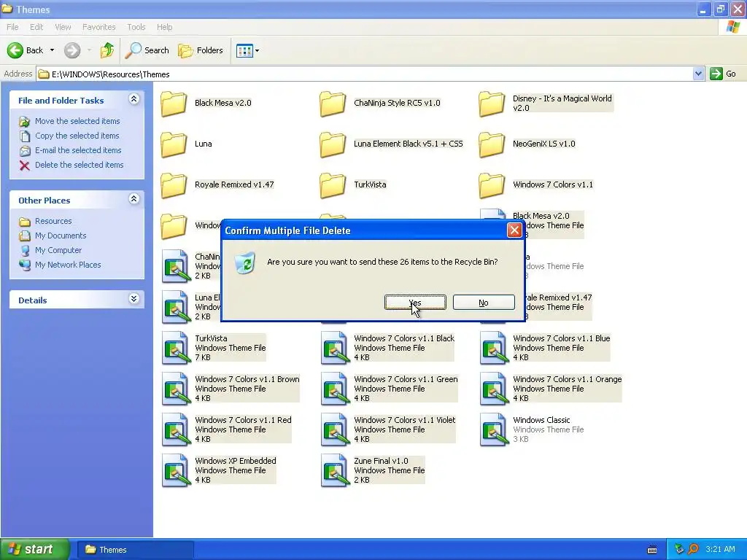
Task: Click the Recycle Bin icon in dialog
Action: (246, 262)
